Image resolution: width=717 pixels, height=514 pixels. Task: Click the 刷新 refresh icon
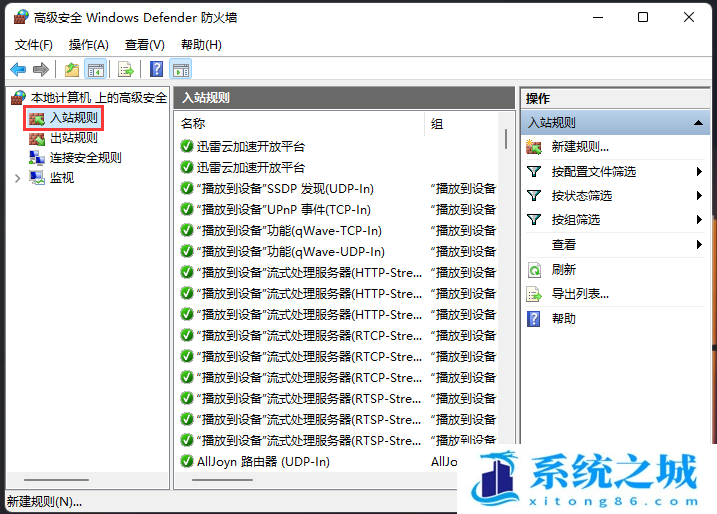(534, 270)
